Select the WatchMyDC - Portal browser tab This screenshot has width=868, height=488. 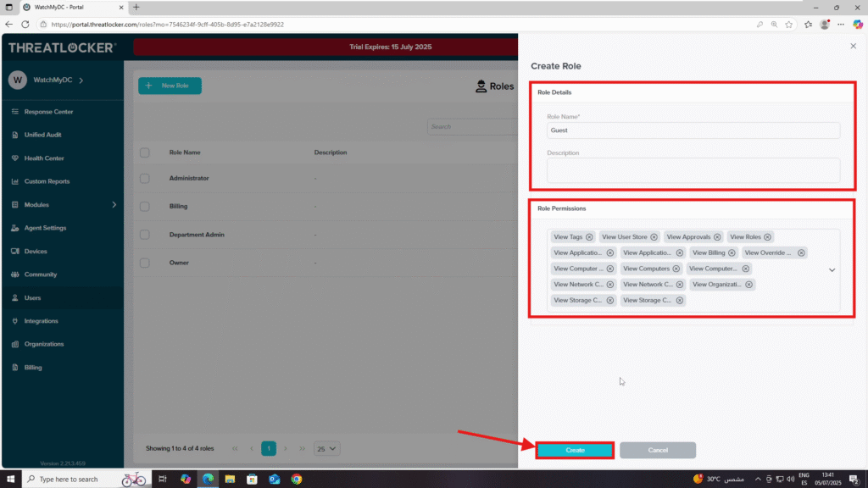pyautogui.click(x=73, y=7)
